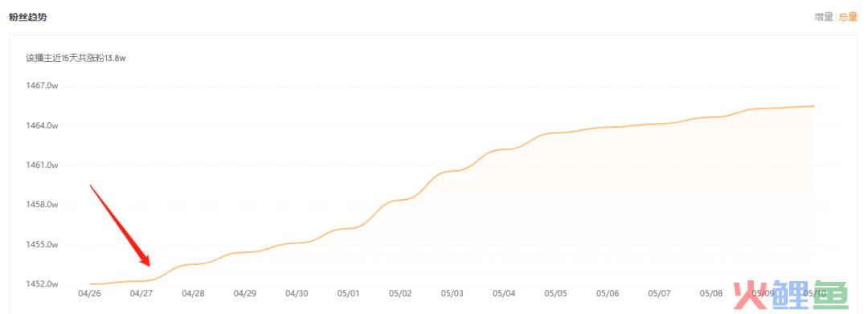Select the 04/26 date label
Image resolution: width=868 pixels, height=314 pixels.
coord(89,293)
